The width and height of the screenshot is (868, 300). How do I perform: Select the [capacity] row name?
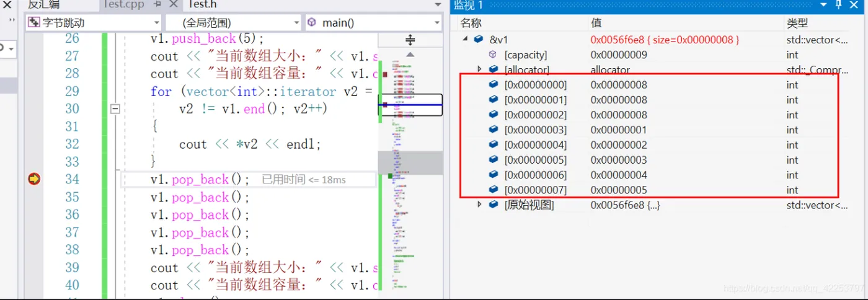pos(526,55)
